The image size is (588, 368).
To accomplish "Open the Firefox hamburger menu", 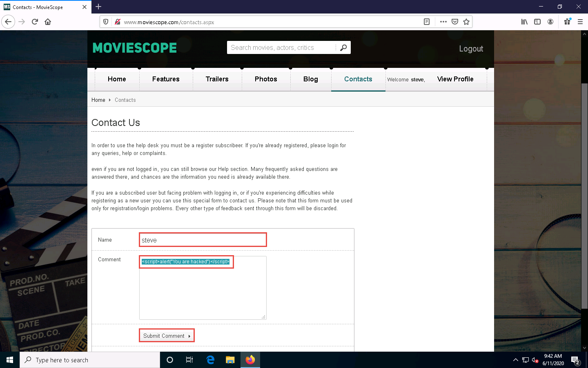I will (x=580, y=22).
